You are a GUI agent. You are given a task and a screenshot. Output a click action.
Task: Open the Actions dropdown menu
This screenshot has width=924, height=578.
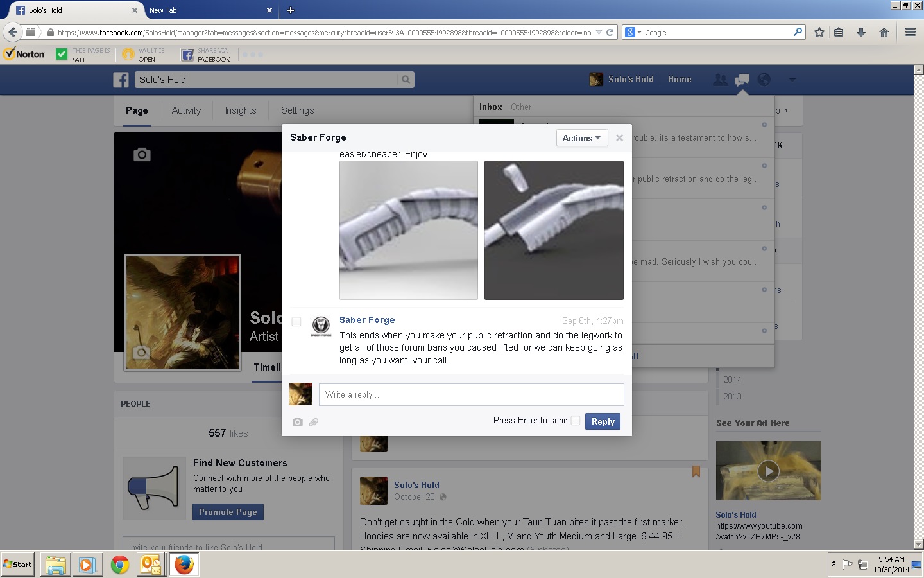pos(581,138)
